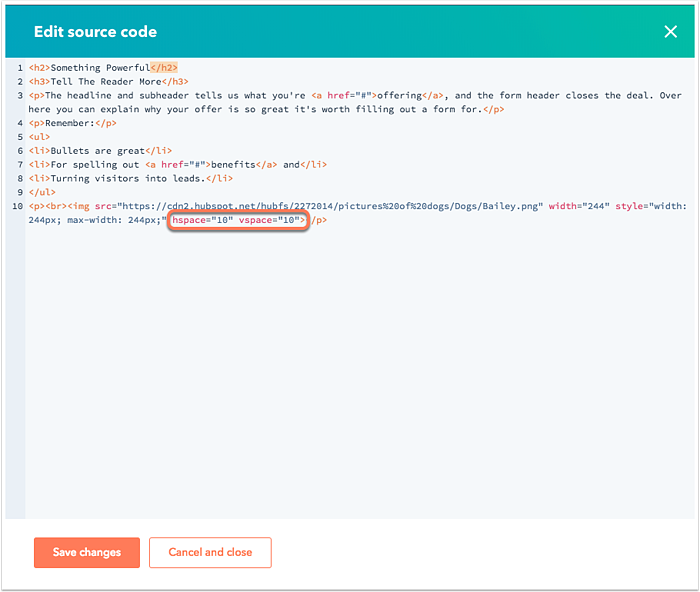Click line number 10 in gutter
This screenshot has height=592, width=700.
(x=17, y=206)
